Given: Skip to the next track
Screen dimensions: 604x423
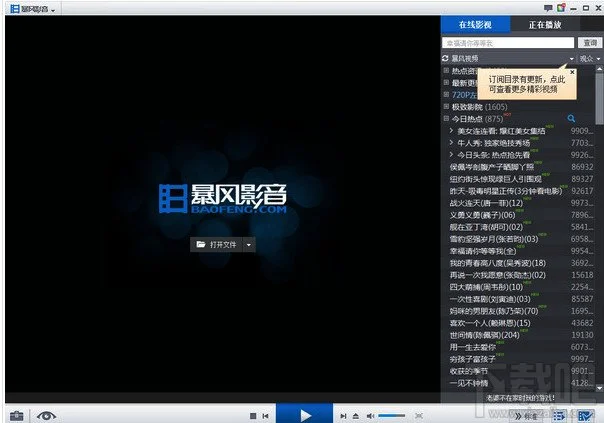Looking at the screenshot, I should tap(343, 416).
